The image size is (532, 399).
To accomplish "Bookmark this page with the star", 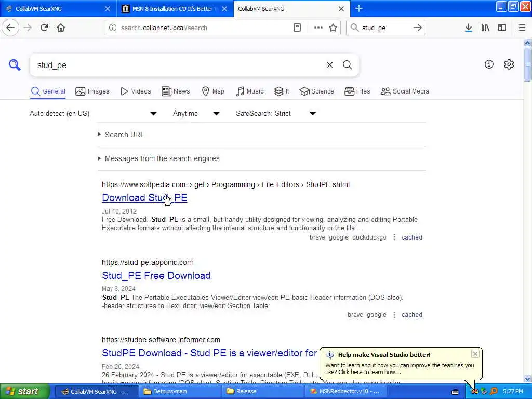I will click(x=333, y=28).
